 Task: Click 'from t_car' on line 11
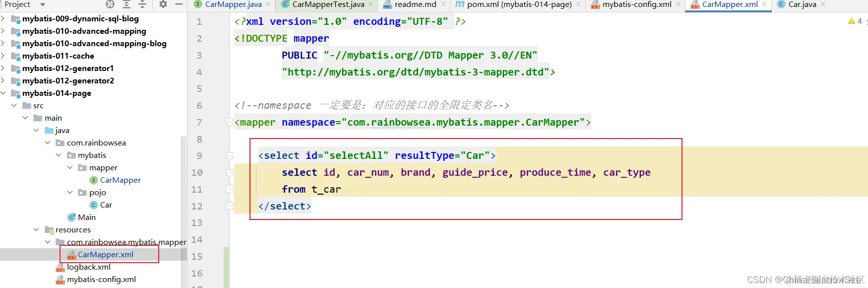pos(311,189)
